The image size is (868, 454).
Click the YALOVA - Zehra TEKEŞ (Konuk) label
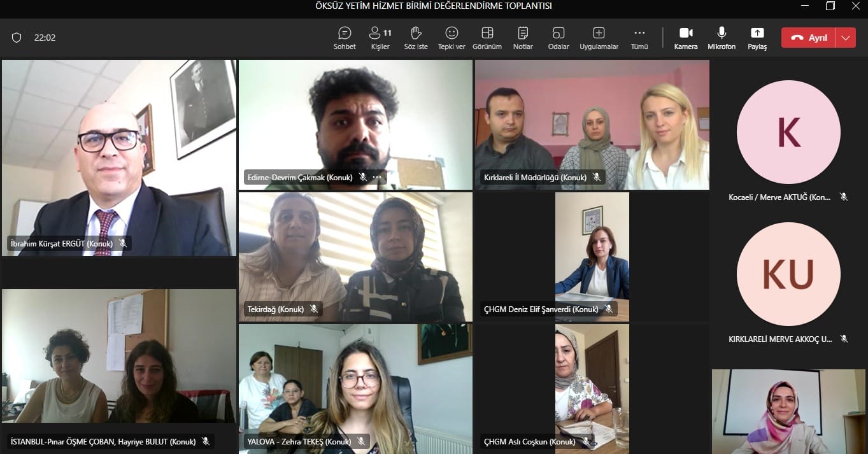click(x=299, y=441)
